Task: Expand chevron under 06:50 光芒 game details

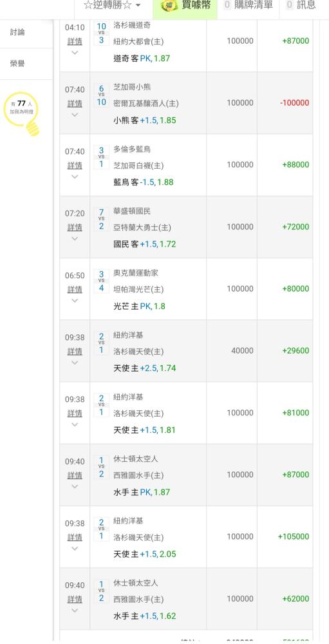Action: click(75, 301)
